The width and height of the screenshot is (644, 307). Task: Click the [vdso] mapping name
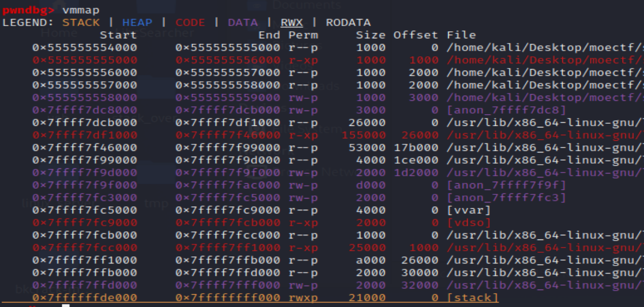click(468, 223)
